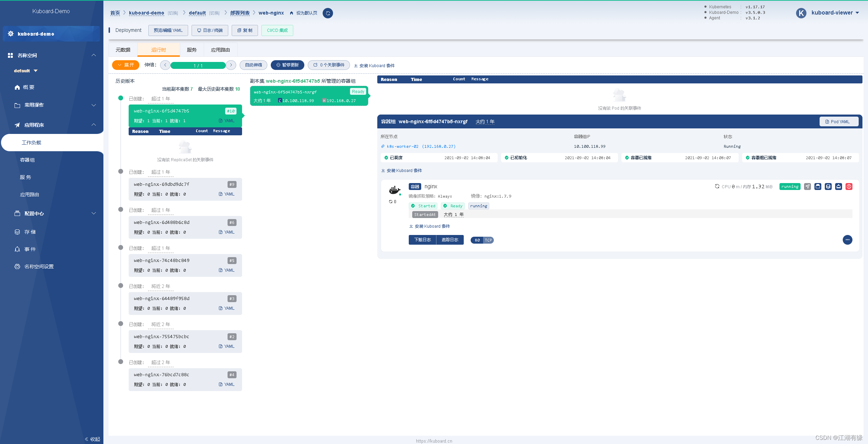Image resolution: width=868 pixels, height=444 pixels.
Task: Click the red warning icon on nginx container
Action: pyautogui.click(x=849, y=187)
